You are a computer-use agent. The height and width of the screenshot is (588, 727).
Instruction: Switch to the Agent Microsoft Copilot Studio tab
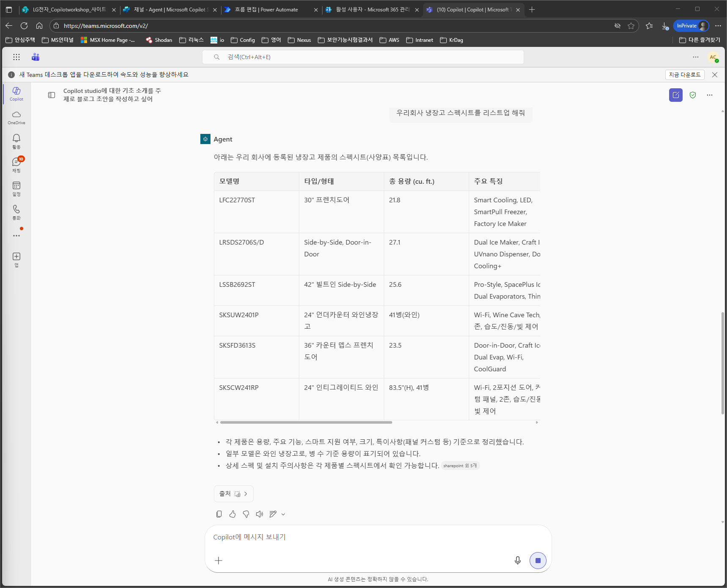[169, 9]
